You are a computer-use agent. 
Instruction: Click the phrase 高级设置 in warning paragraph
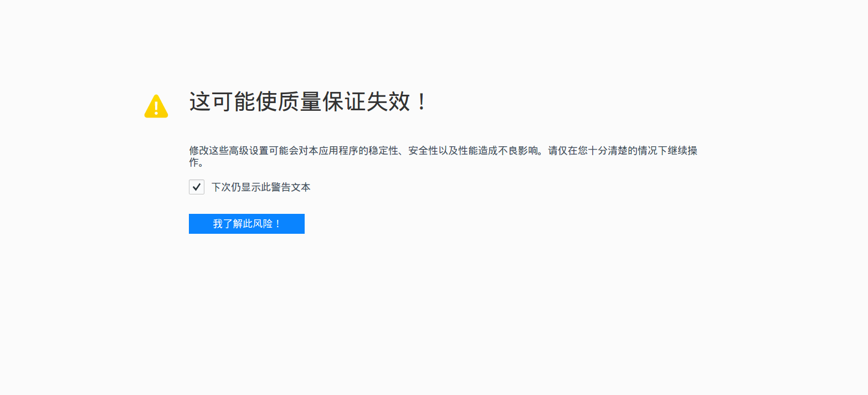coord(249,151)
